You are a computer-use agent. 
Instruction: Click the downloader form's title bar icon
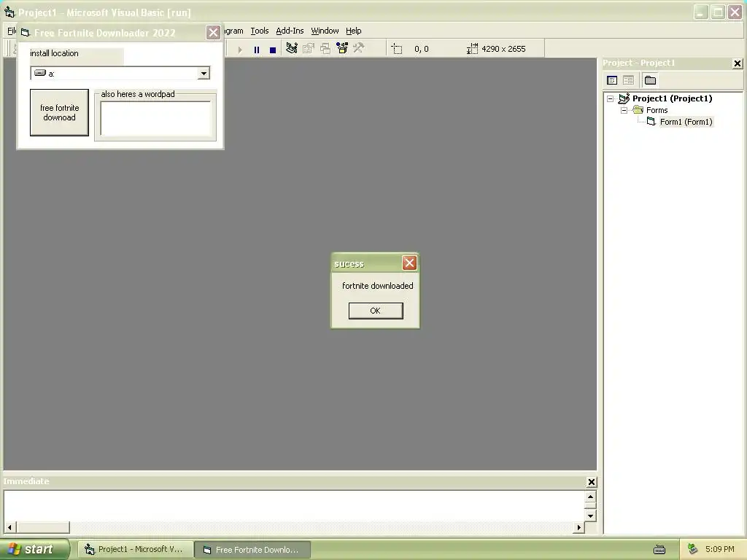(x=26, y=32)
